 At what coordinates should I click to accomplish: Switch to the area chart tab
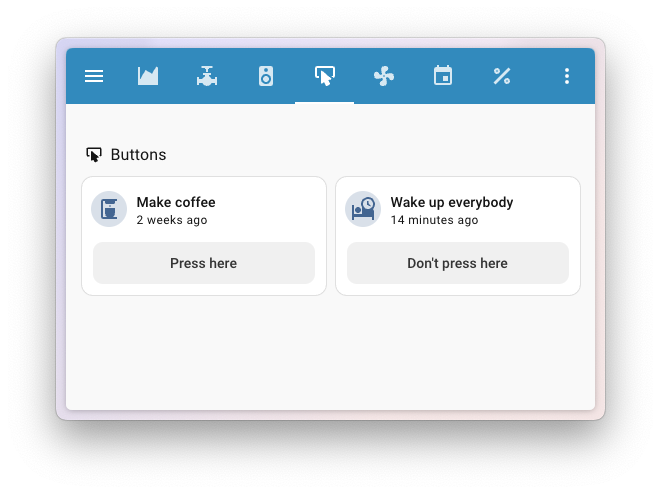[x=148, y=76]
